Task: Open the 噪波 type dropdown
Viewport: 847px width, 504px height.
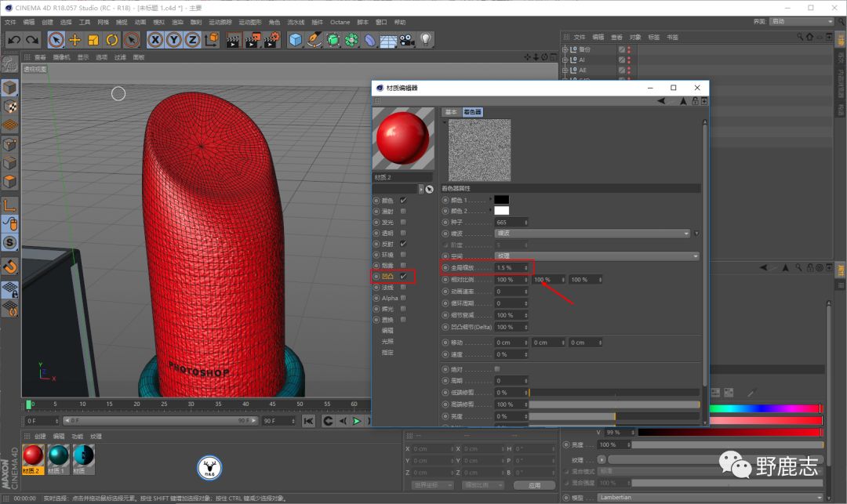Action: point(592,234)
